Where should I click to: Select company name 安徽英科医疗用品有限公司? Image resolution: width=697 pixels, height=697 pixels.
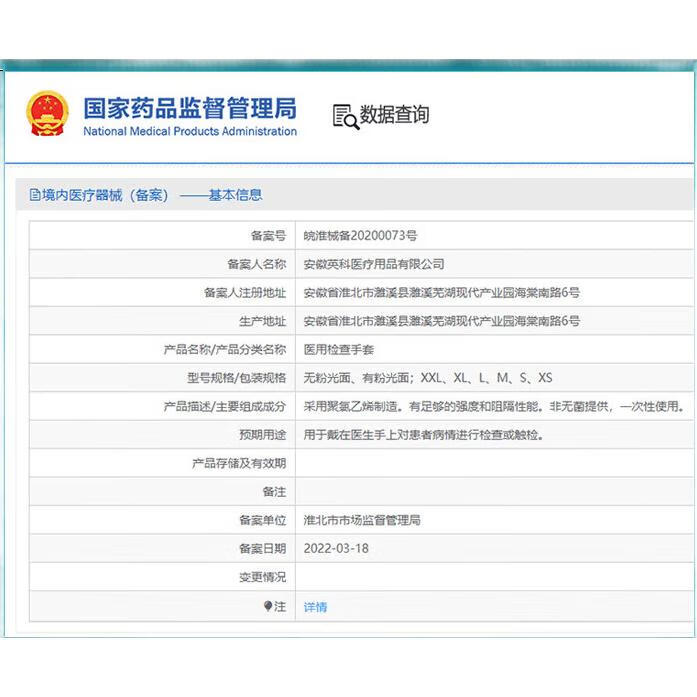point(374,264)
